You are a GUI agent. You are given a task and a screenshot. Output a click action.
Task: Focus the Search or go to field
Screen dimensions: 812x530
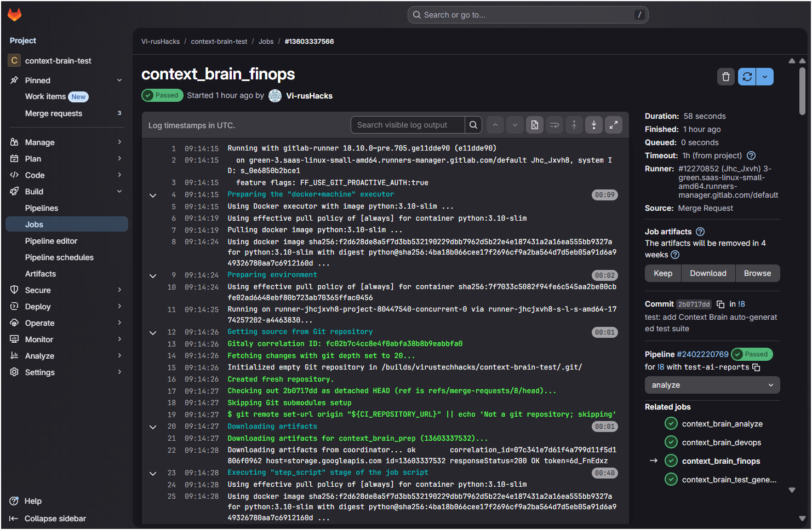pos(528,15)
